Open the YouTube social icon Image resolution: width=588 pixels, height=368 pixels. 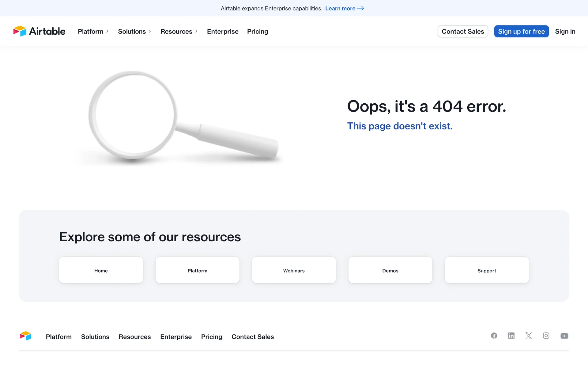[564, 336]
